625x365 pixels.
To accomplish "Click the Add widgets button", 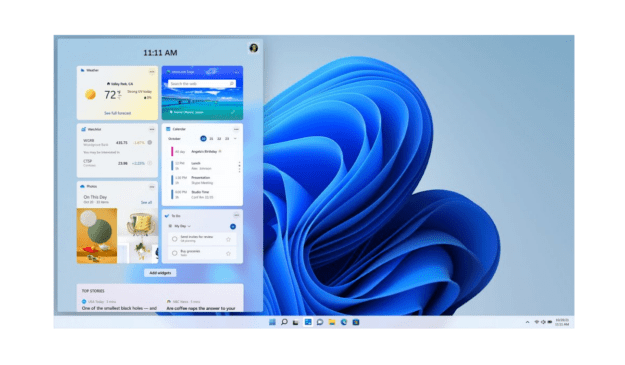I will click(x=160, y=273).
